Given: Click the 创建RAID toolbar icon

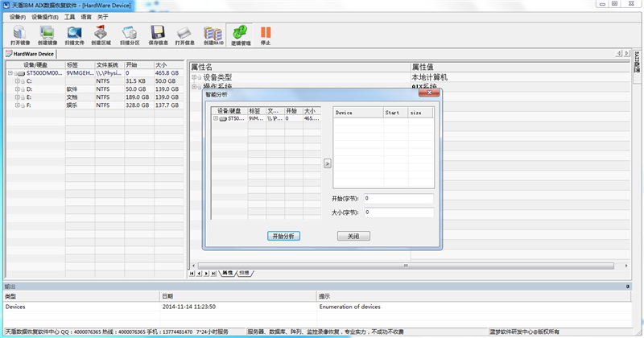Looking at the screenshot, I should tap(213, 35).
